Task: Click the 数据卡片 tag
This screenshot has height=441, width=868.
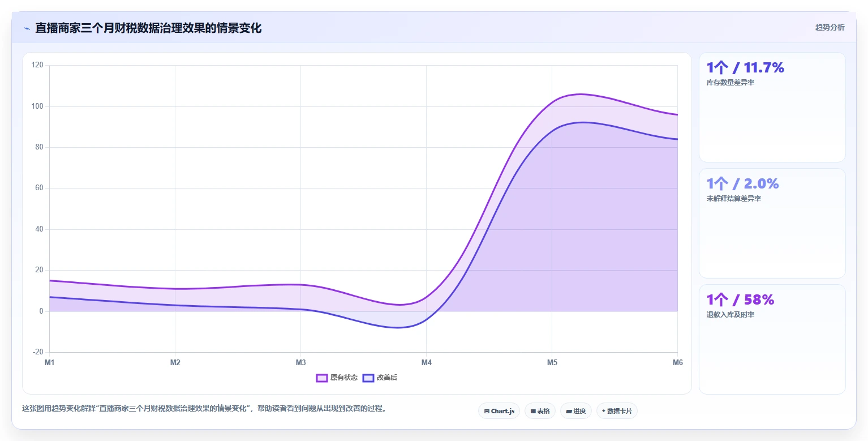Action: point(617,411)
